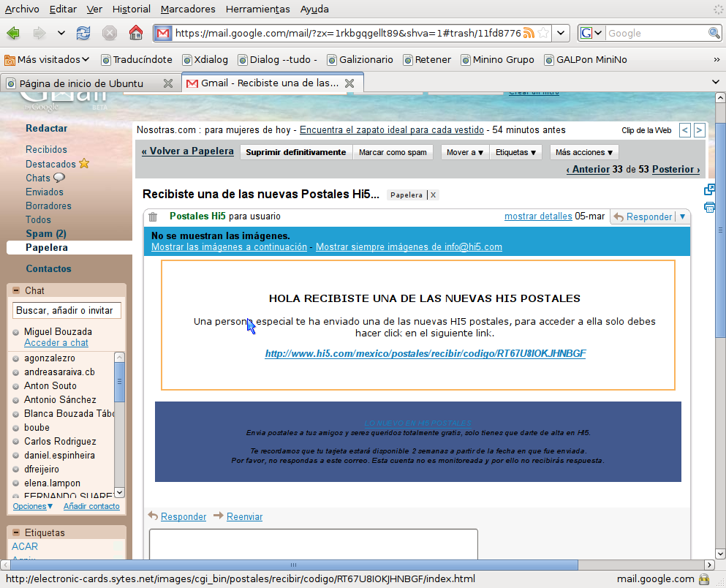
Task: Click the browser forward arrow button
Action: coord(39,33)
